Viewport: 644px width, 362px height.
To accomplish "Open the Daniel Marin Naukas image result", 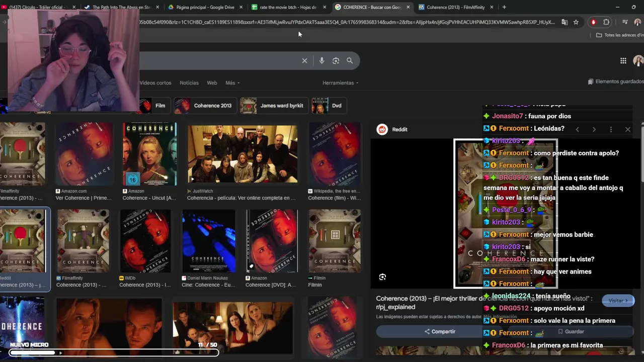I will 209,241.
